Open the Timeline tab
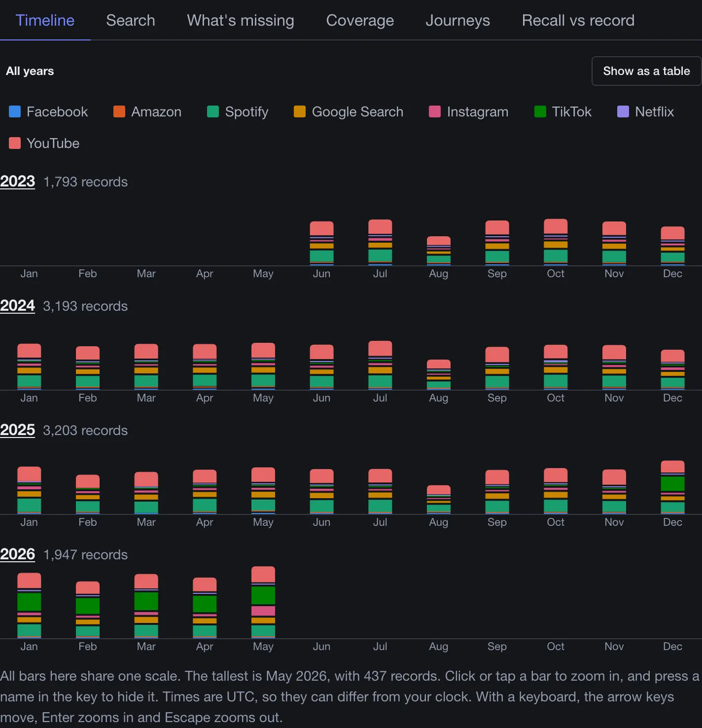702x728 pixels. coord(45,20)
